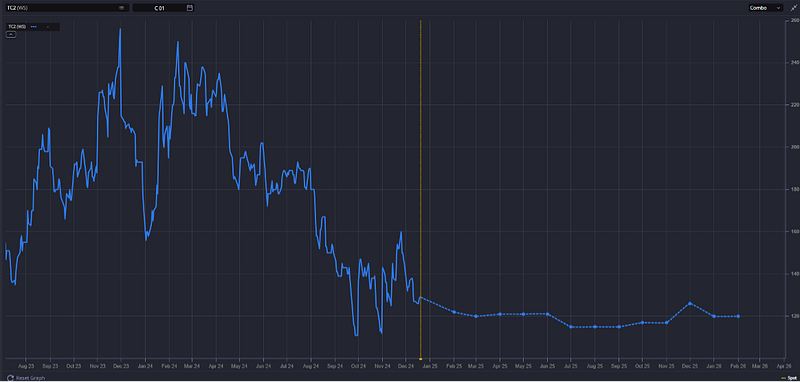Click the Reset Graph button
This screenshot has height=382, width=800.
pos(27,378)
